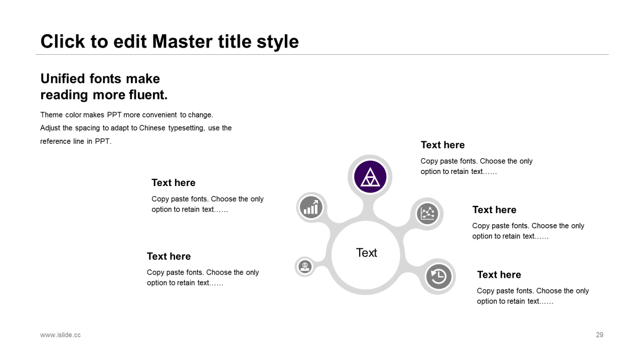Screen dimensions: 644x362
Task: Click the 'Theme color makes PPT more convenient' line
Action: tap(127, 115)
